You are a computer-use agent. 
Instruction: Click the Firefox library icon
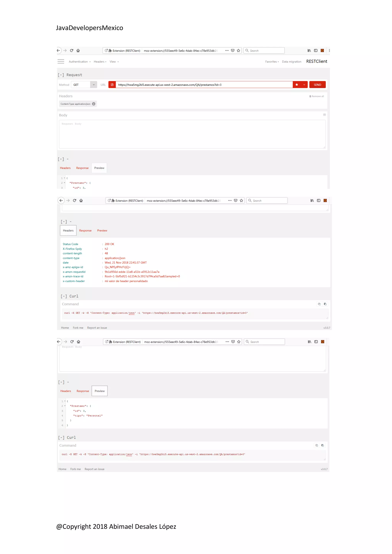pyautogui.click(x=309, y=51)
